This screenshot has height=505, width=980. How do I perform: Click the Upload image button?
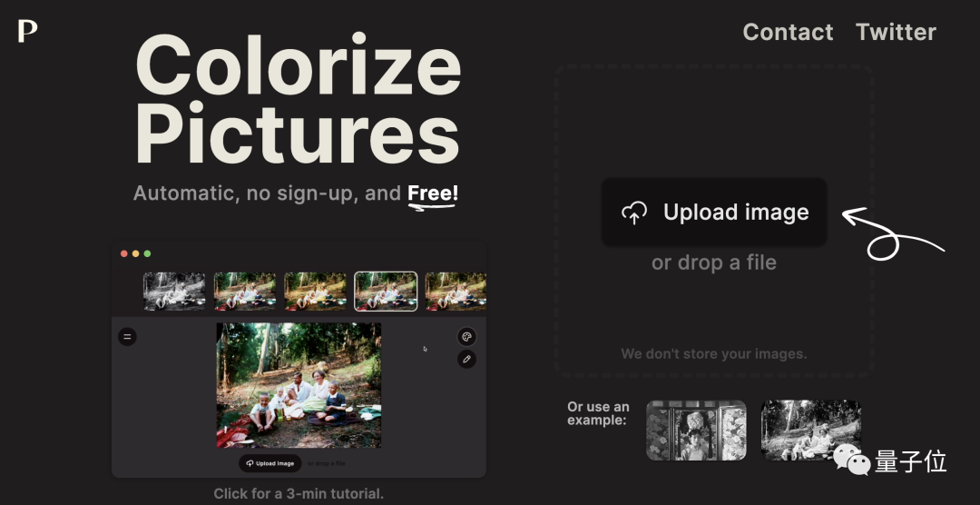click(x=714, y=213)
